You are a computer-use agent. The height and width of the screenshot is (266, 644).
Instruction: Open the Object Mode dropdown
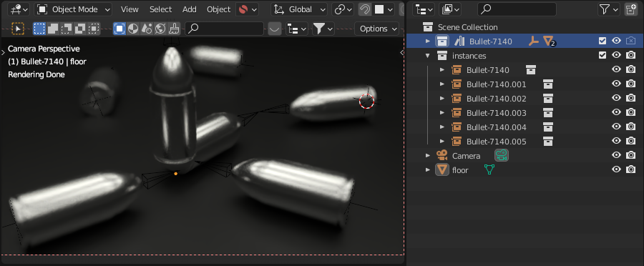[73, 9]
